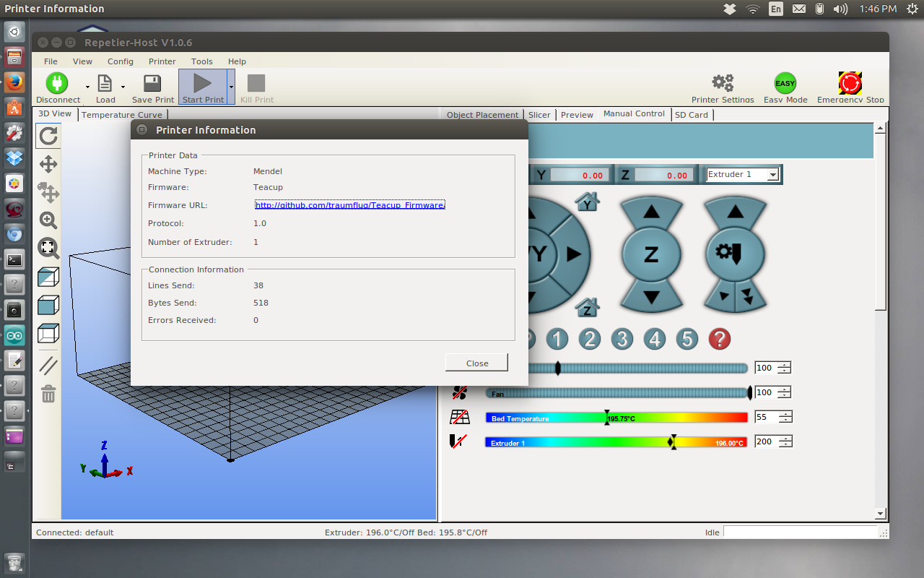Click the extruder control's up arrow

[735, 212]
